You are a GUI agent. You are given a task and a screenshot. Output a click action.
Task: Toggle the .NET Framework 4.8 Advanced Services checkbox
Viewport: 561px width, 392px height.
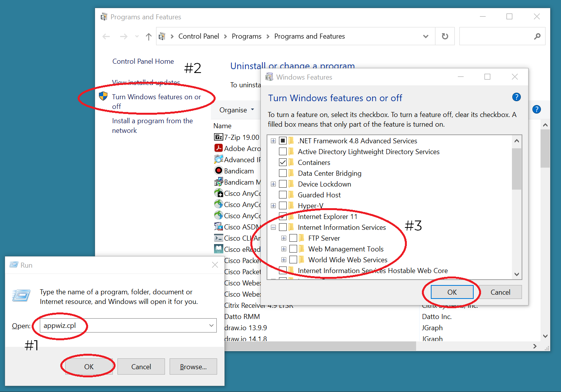tap(283, 141)
